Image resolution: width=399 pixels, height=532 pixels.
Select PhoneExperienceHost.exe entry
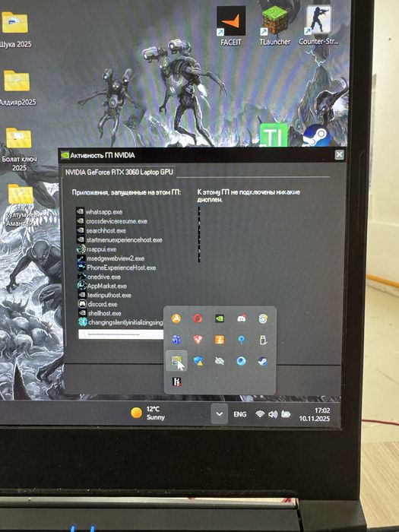tap(116, 268)
